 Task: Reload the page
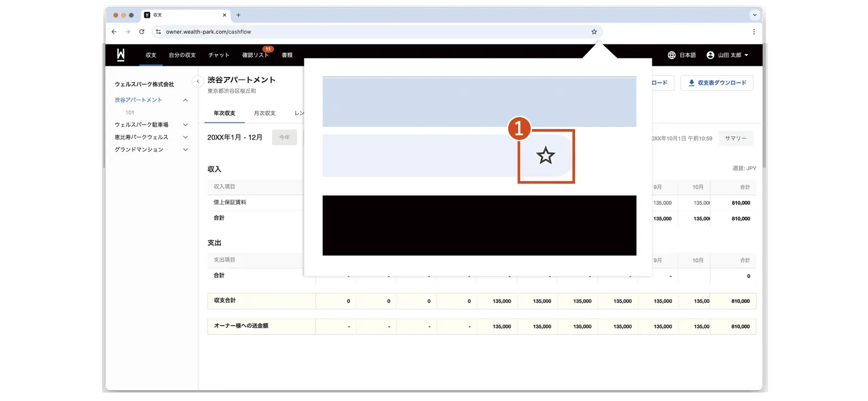click(142, 32)
